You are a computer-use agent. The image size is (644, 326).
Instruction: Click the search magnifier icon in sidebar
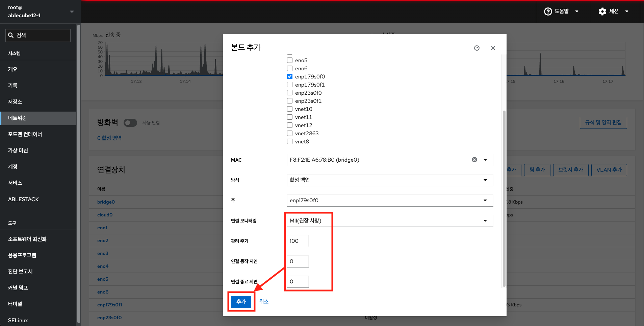(11, 35)
